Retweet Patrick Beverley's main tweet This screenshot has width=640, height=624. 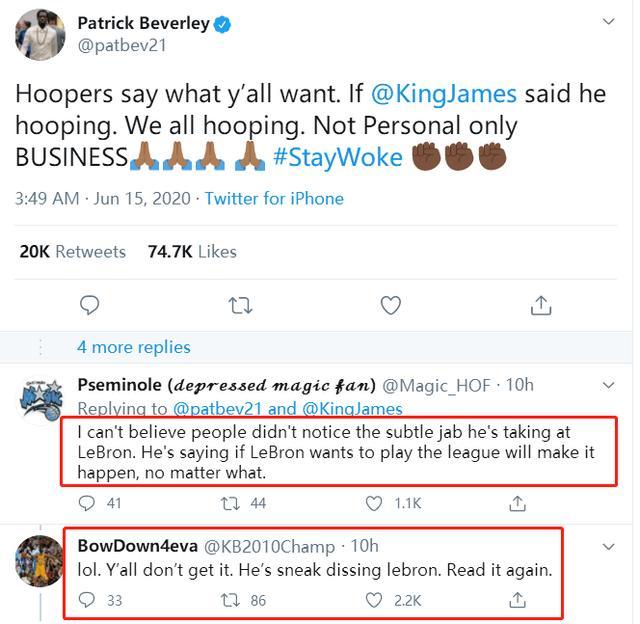(240, 304)
